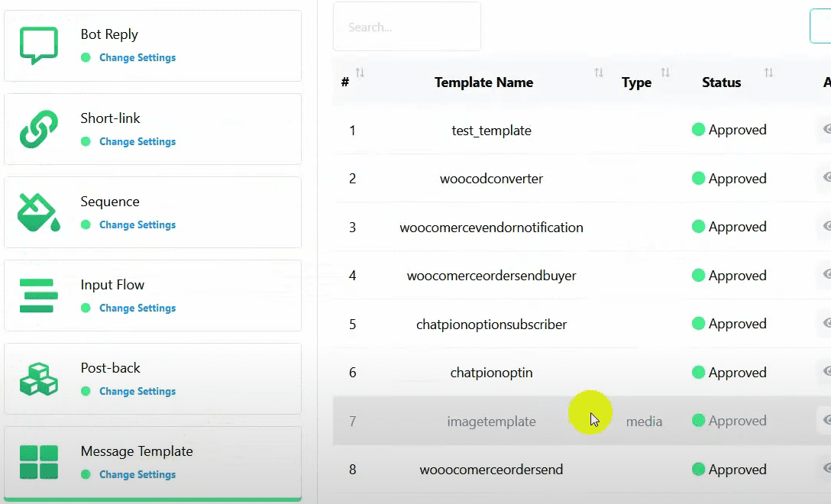Sort by Template Name column arrows
831x504 pixels.
click(599, 73)
